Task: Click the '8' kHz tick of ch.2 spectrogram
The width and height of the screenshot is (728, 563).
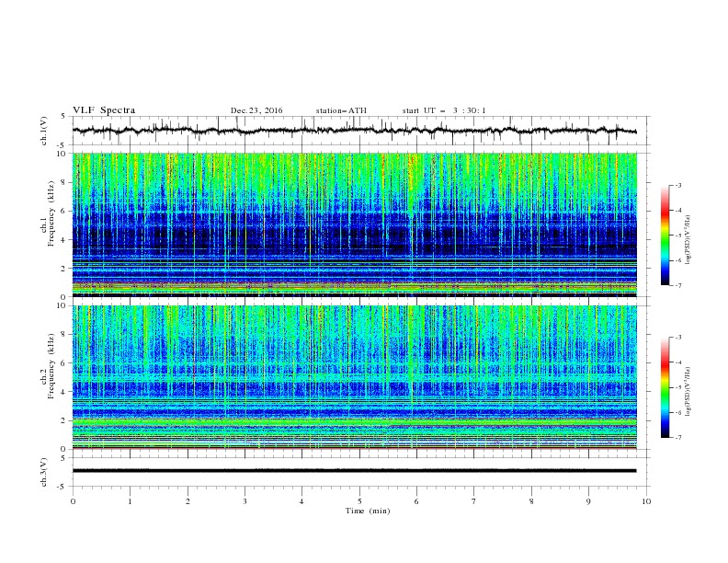Action: tap(64, 335)
